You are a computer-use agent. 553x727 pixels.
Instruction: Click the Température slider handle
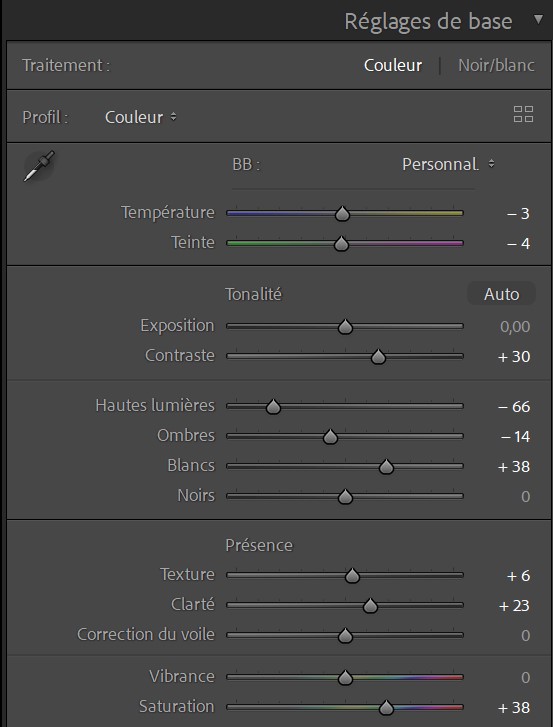point(343,214)
